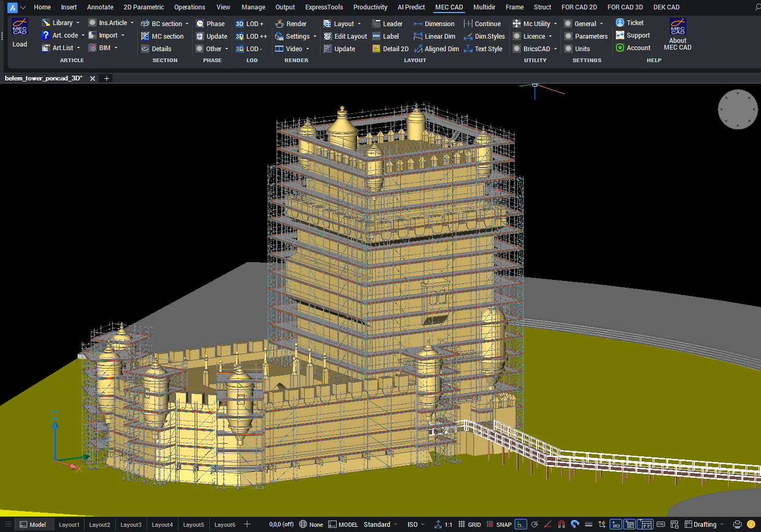
Task: Toggle MODEL space indicator in status bar
Action: click(343, 525)
